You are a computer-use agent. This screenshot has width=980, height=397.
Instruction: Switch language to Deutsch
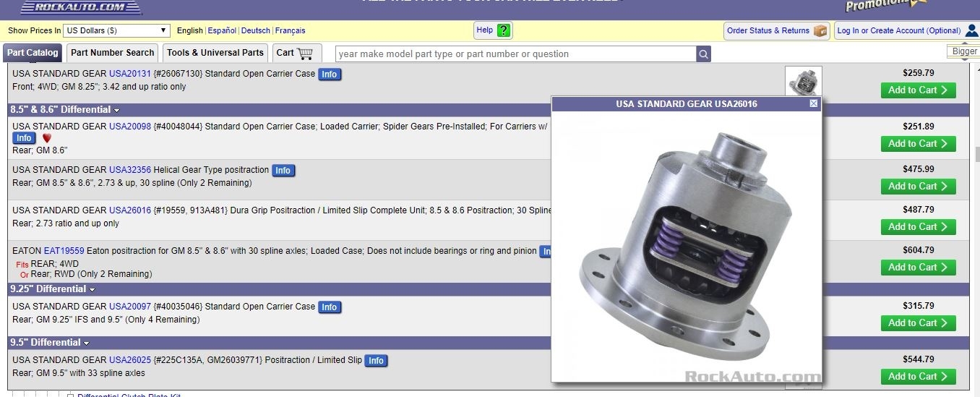(256, 30)
